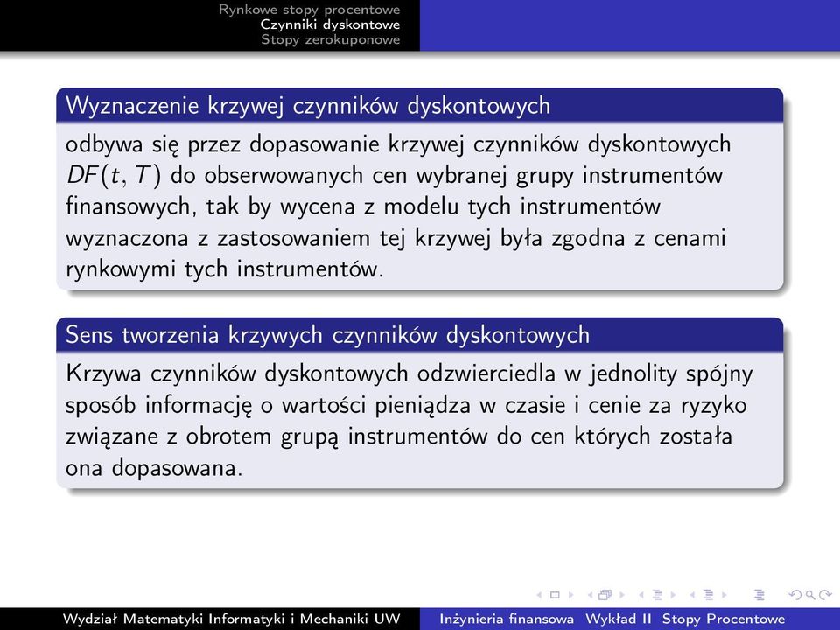This screenshot has width=840, height=630.
Task: Go to next slide arrow
Action: pos(571,595)
